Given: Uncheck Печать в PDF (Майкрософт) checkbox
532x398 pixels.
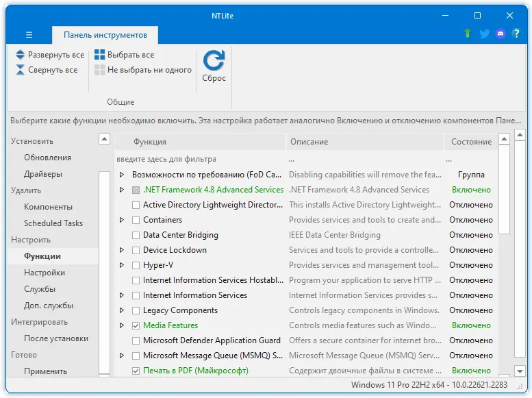Looking at the screenshot, I should pyautogui.click(x=136, y=371).
